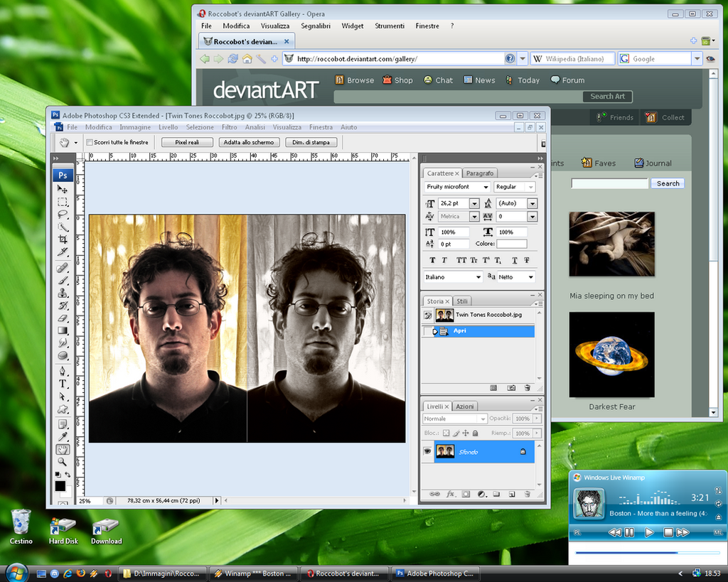Image resolution: width=728 pixels, height=582 pixels.
Task: Open the Immagine menu in Photoshop
Action: click(x=134, y=127)
